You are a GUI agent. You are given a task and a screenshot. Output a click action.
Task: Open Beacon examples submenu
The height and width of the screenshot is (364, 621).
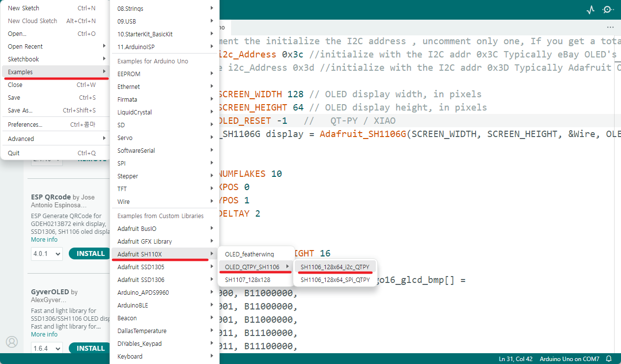pos(165,318)
